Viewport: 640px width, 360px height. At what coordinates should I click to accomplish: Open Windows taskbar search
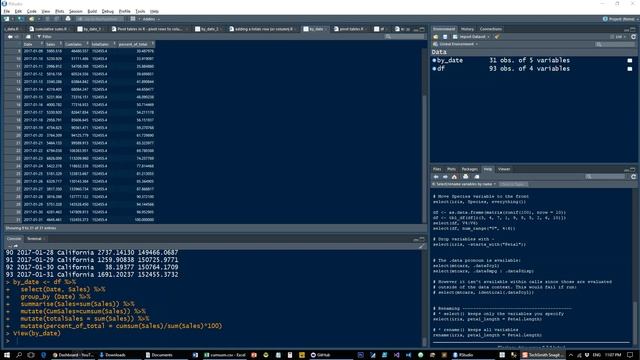[x=19, y=355]
